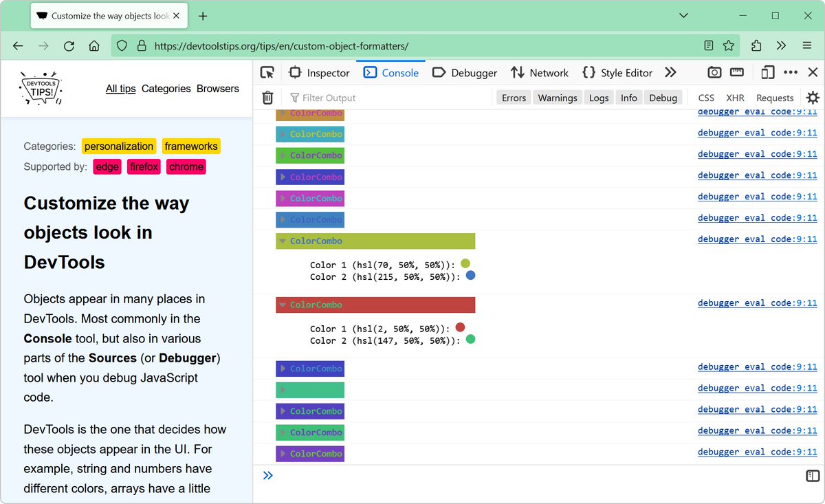Focus the Filter Output input field
This screenshot has height=504, width=825.
388,98
